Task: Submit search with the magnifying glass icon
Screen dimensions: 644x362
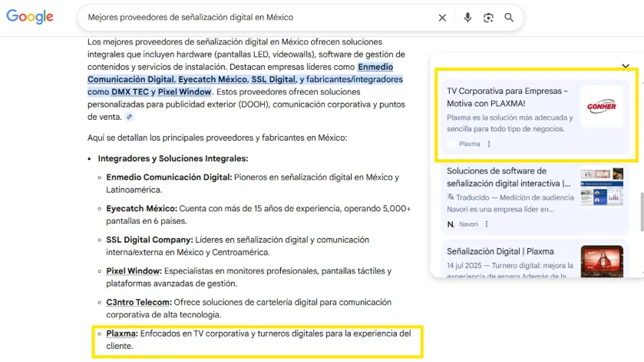Action: click(509, 17)
